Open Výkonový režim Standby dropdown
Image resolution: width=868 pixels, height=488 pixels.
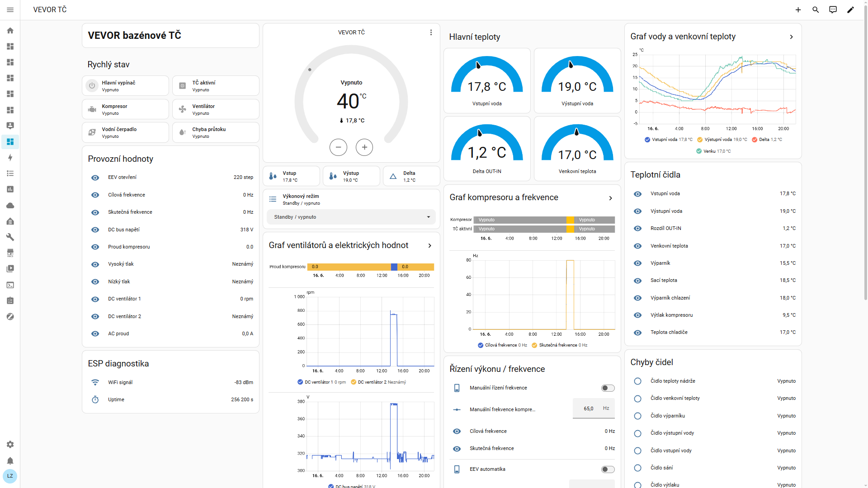pyautogui.click(x=351, y=217)
